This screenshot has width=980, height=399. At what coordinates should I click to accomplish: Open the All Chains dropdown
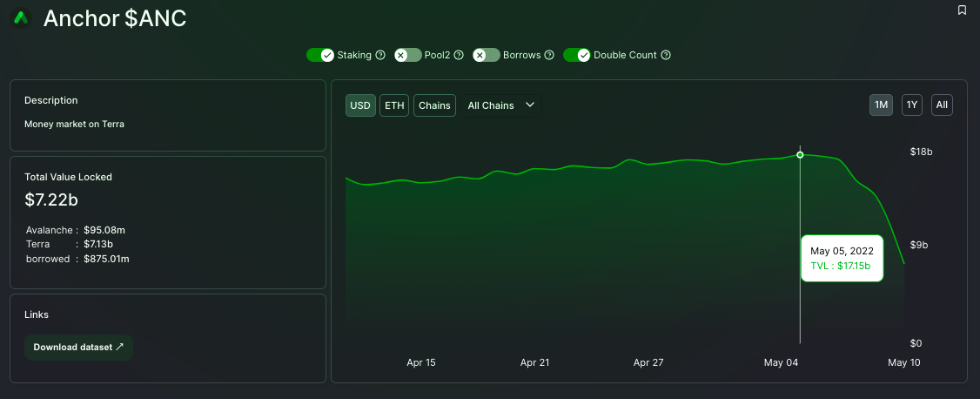pos(501,105)
